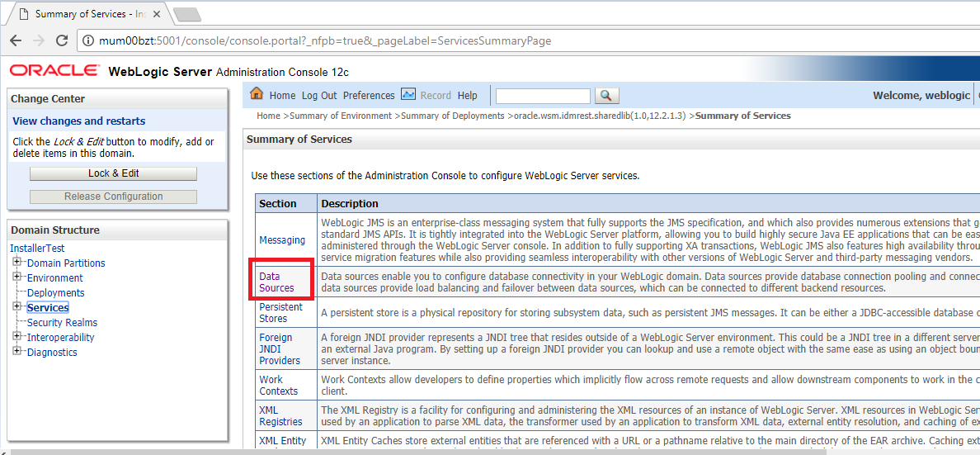This screenshot has height=455, width=980.
Task: Click the Change Center panel title
Action: [48, 99]
